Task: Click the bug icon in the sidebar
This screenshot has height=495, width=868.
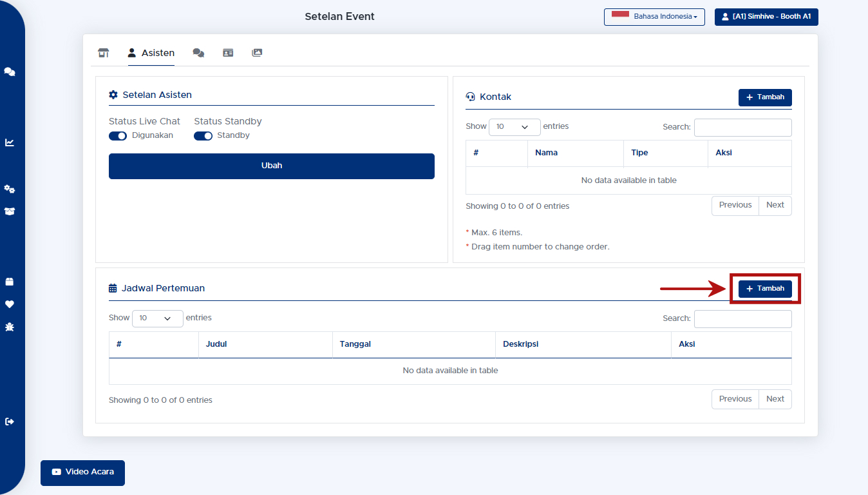Action: (x=10, y=327)
